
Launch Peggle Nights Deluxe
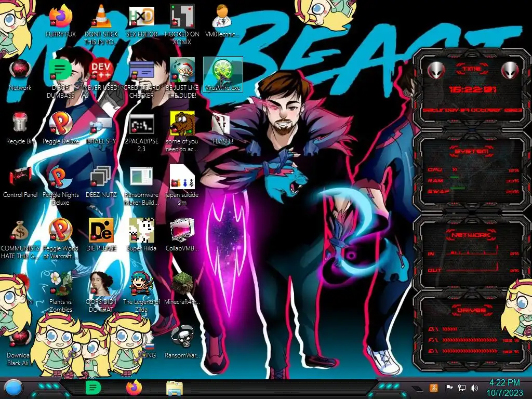[60, 177]
